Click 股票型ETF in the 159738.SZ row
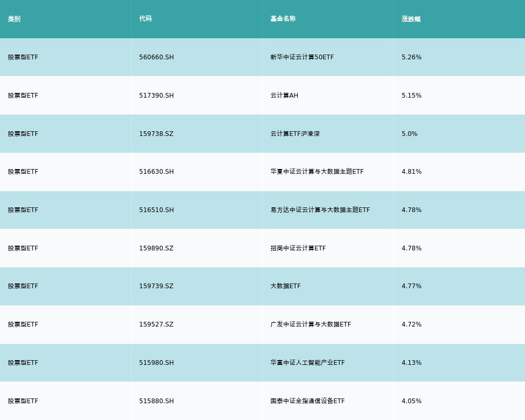This screenshot has width=525, height=420. click(x=23, y=134)
